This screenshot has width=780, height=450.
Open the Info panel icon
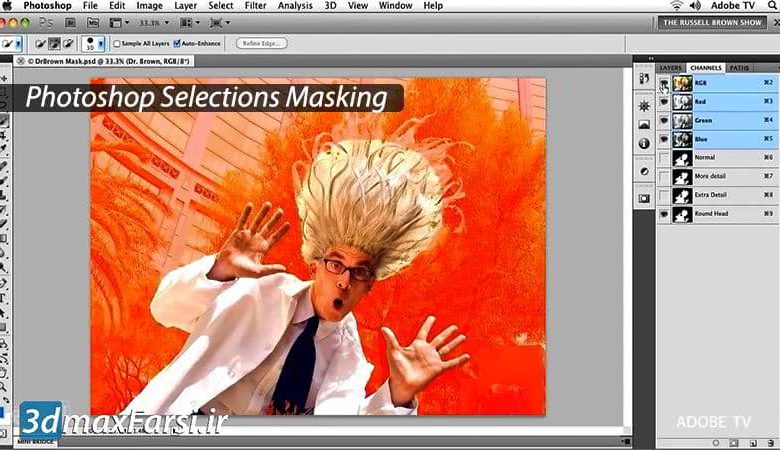tap(644, 144)
